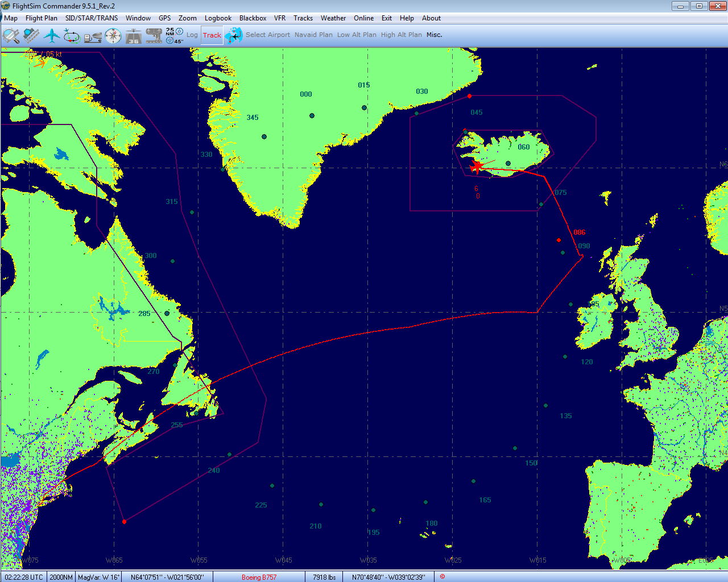The height and width of the screenshot is (582, 728).
Task: Click the red aircraft symbol over Iceland
Action: (477, 165)
